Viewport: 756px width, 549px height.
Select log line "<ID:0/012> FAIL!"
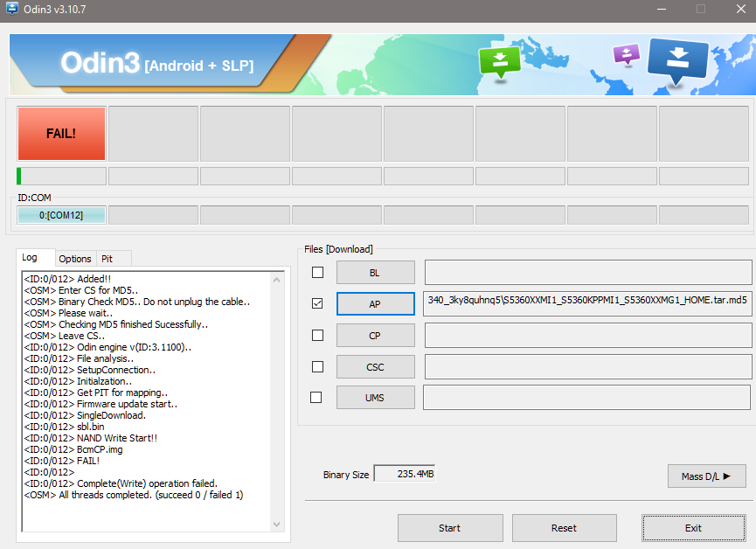pos(62,461)
